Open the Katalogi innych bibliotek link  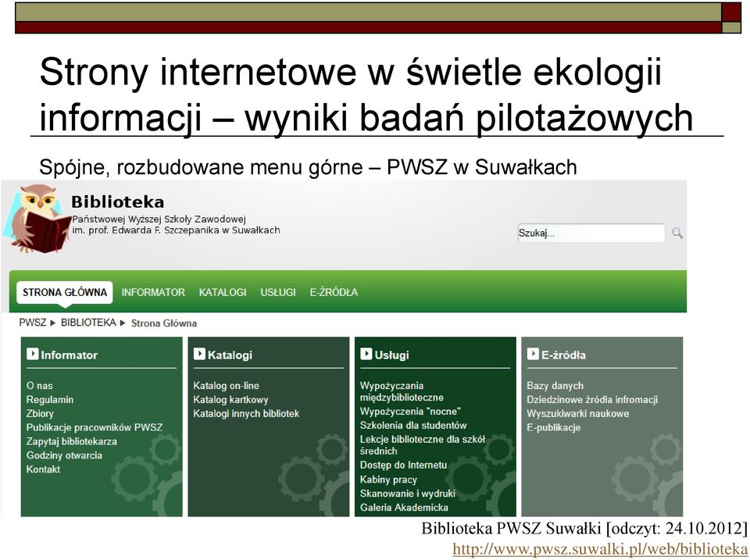click(246, 414)
